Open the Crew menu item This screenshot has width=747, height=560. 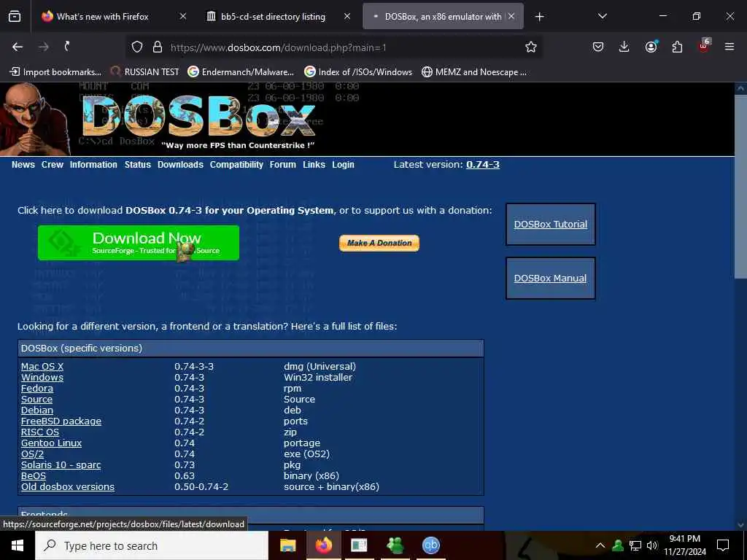[53, 164]
